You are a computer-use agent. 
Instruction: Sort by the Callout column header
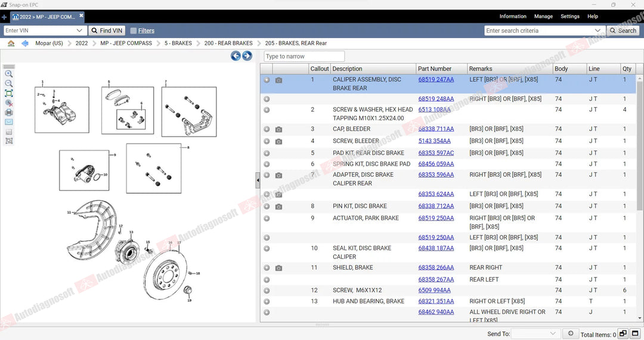[319, 69]
